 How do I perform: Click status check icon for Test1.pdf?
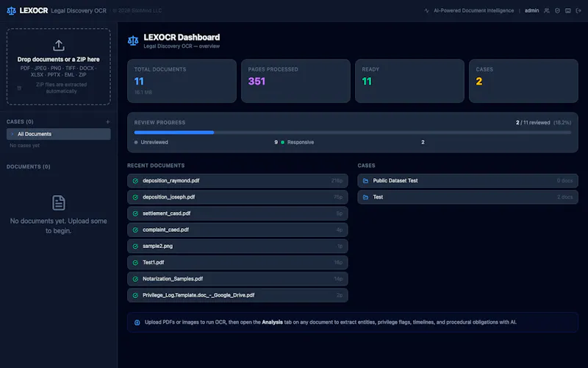point(135,263)
